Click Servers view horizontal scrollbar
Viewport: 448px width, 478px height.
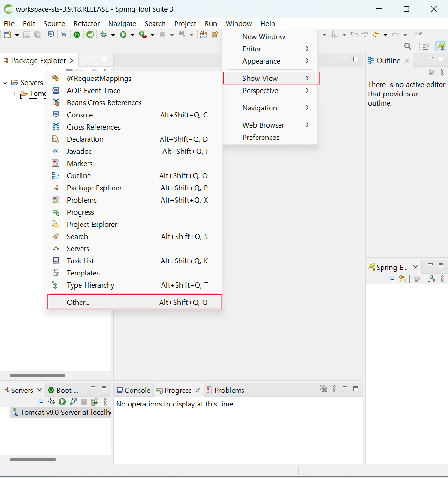33,459
